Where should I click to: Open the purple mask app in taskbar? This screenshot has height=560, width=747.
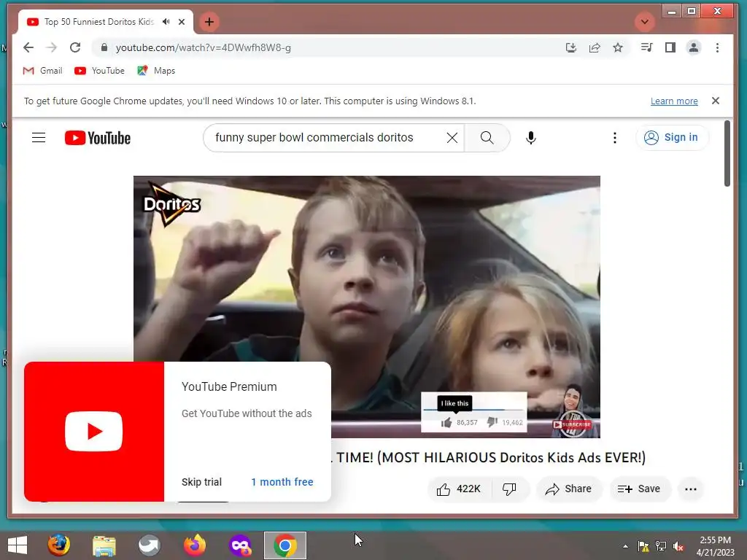[x=240, y=545]
